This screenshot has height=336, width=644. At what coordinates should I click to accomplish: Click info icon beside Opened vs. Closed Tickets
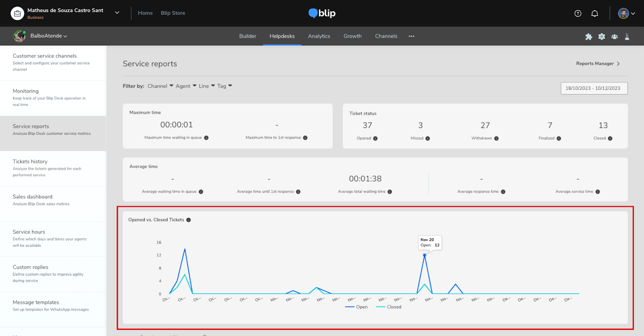[188, 220]
